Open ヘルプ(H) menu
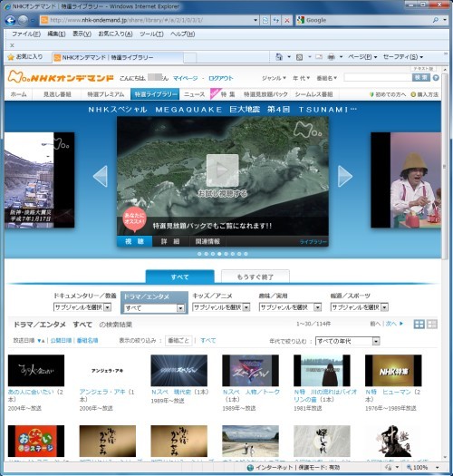The height and width of the screenshot is (476, 453). 182,34
